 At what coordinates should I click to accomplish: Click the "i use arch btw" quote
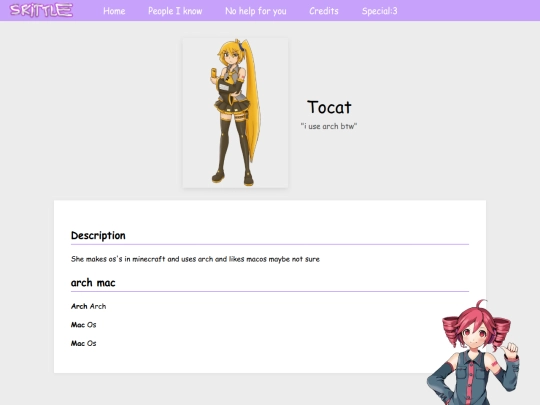pos(329,126)
